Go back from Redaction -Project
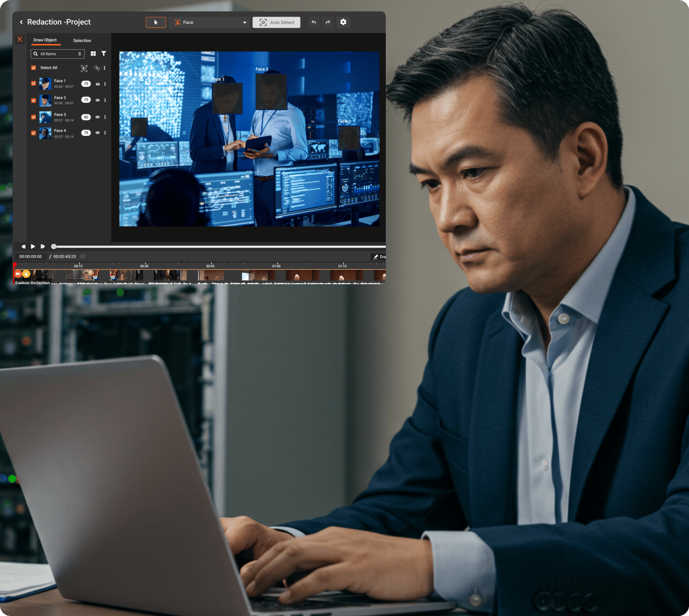This screenshot has width=689, height=616. 21,22
